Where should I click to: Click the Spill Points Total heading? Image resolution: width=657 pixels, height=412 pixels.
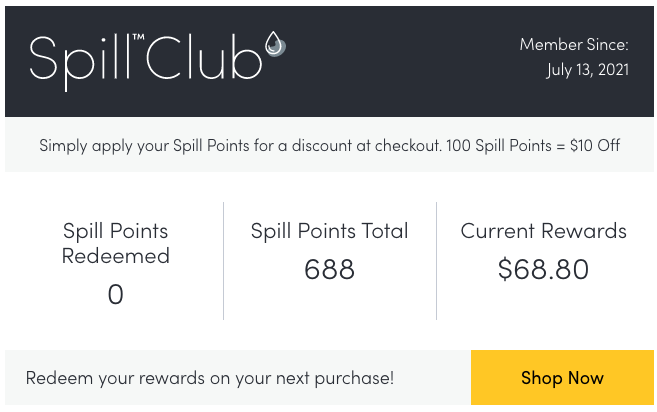coord(329,231)
